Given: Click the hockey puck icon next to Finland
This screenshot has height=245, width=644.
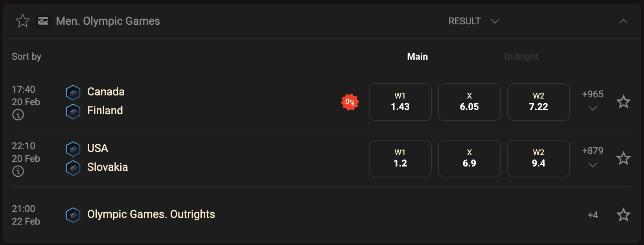Looking at the screenshot, I should 73,111.
